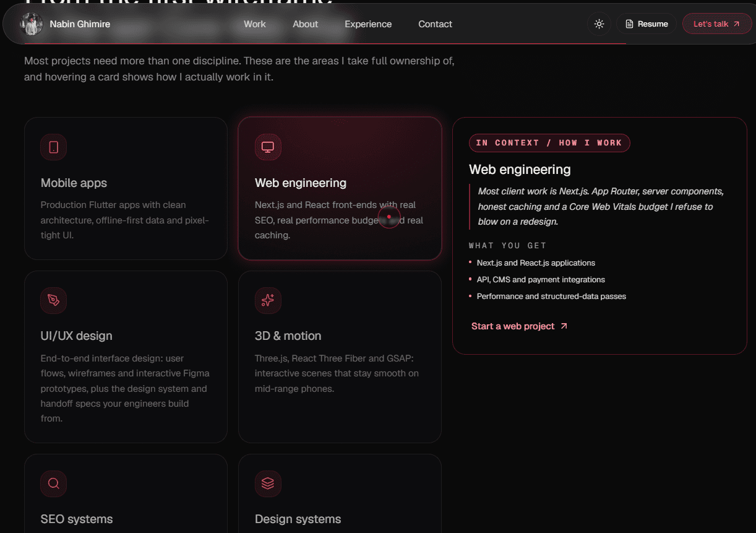Image resolution: width=756 pixels, height=533 pixels.
Task: Click the 'Three.js, React Three Fiber' description
Action: pos(337,374)
